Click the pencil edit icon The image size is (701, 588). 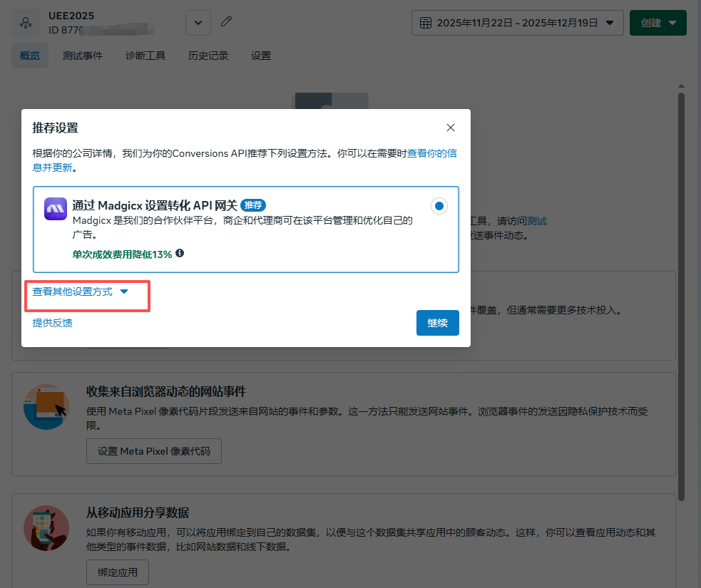226,22
